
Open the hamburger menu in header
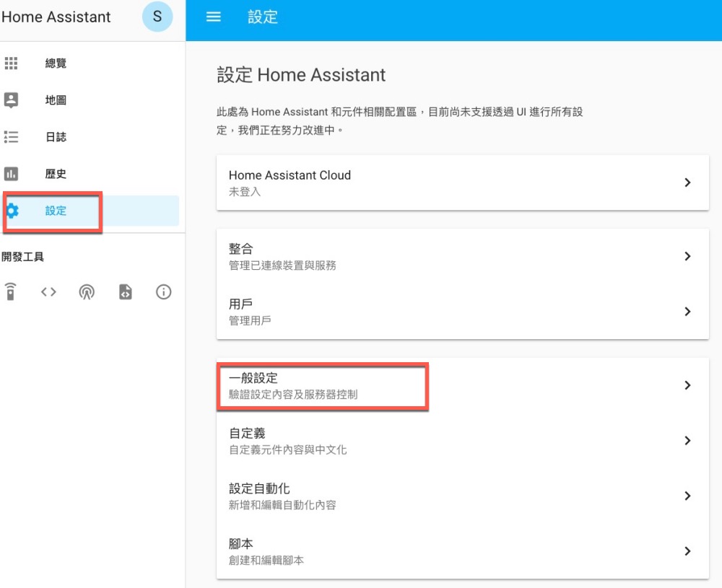point(213,17)
